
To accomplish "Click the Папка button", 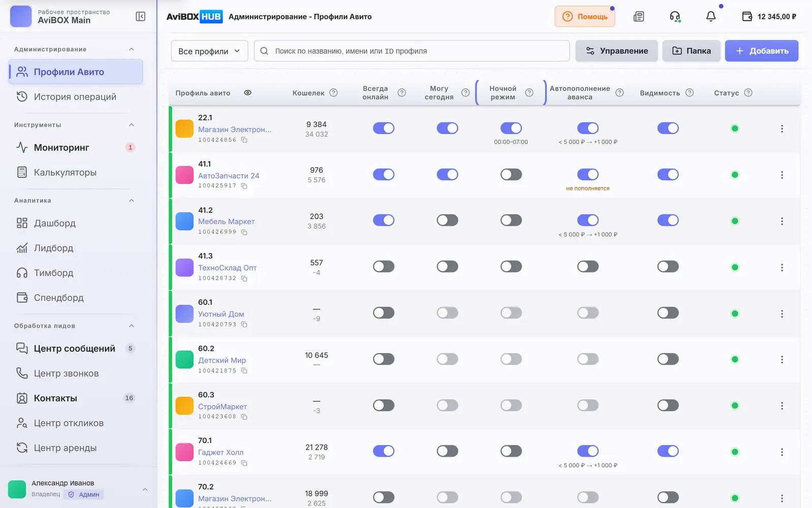I will click(x=691, y=51).
